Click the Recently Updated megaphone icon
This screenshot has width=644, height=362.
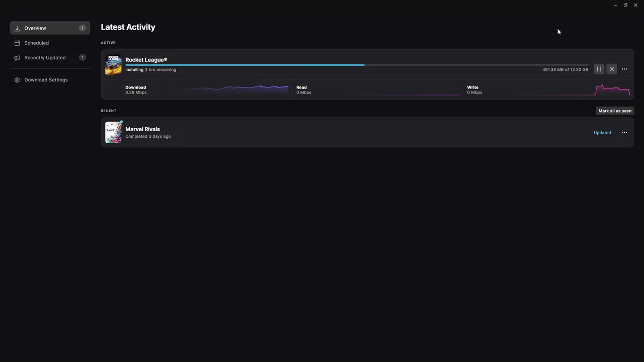(17, 58)
